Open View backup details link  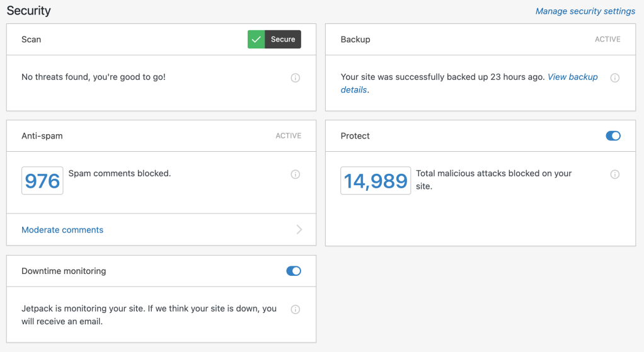(572, 77)
